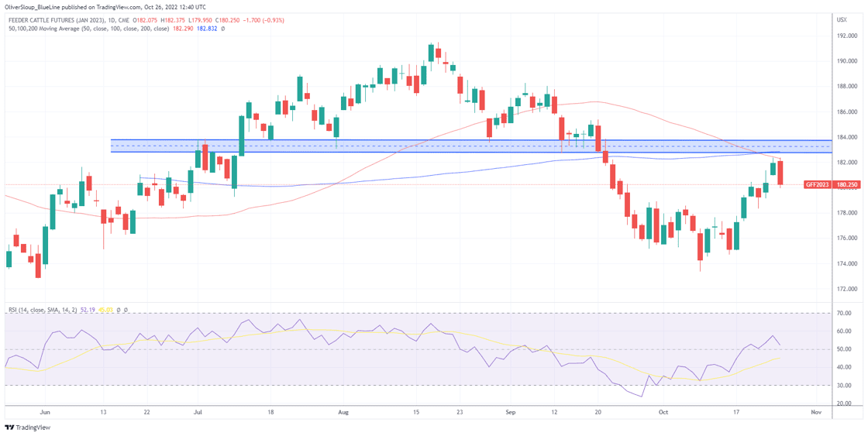The width and height of the screenshot is (868, 436).
Task: Click the 176.000 price axis label
Action: pyautogui.click(x=846, y=239)
